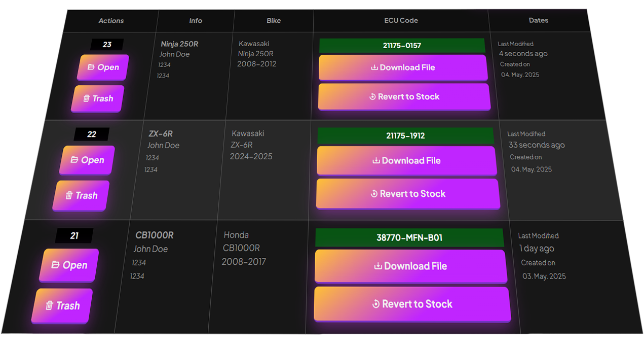Image resolution: width=644 pixels, height=346 pixels.
Task: Click the black ID badge 22
Action: [92, 134]
